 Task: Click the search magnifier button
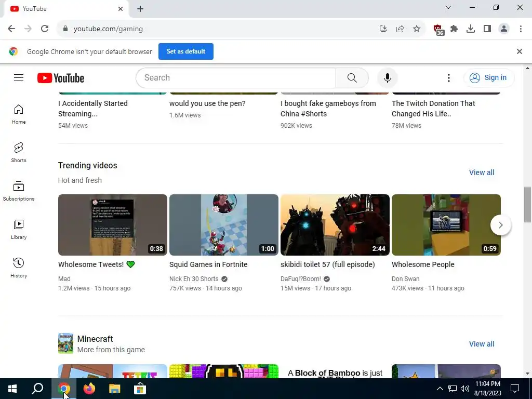(352, 78)
